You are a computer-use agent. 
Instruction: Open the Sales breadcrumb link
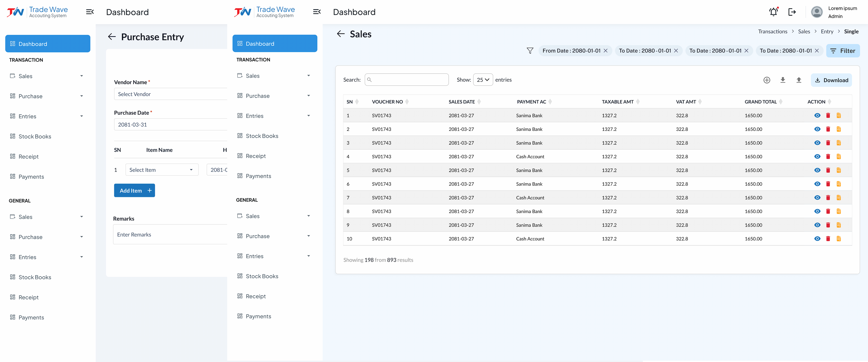point(804,31)
